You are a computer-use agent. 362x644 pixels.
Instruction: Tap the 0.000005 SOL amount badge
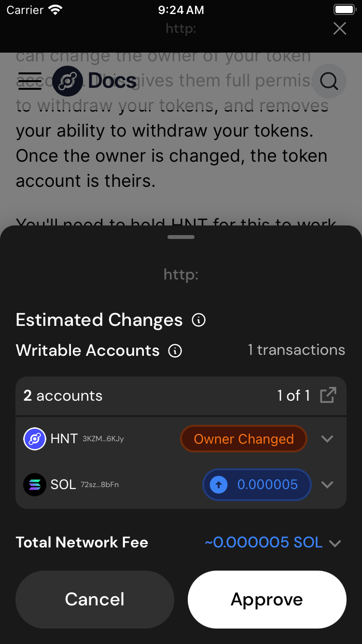[x=257, y=484]
